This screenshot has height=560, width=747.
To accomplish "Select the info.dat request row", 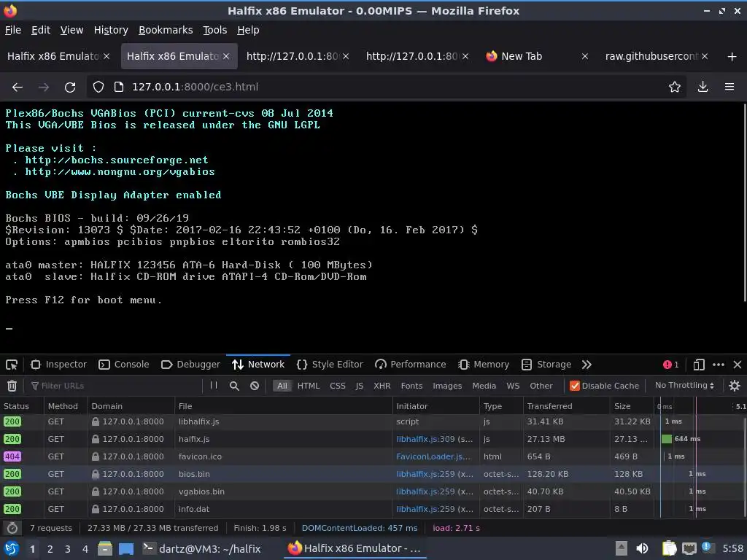I will [371, 509].
